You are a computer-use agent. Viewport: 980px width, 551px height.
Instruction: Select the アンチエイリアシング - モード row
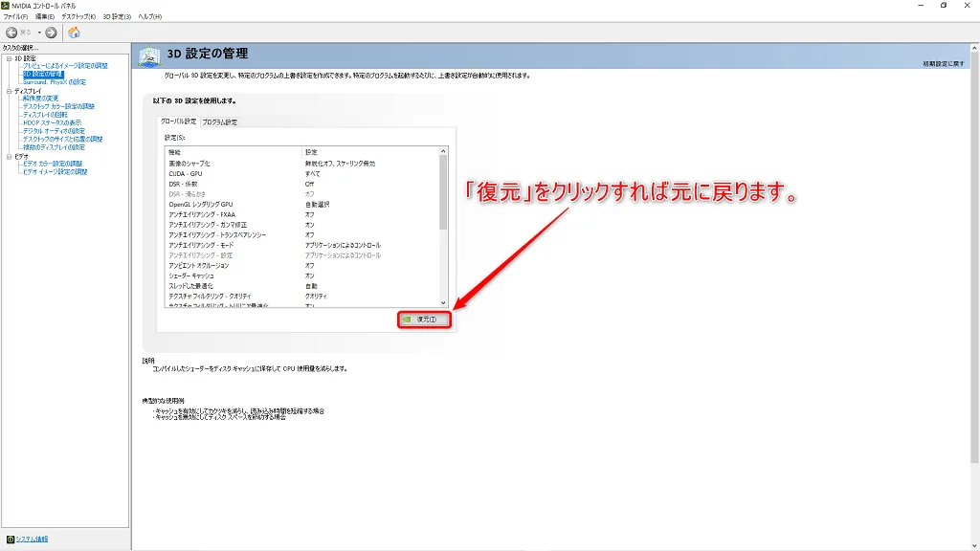tap(302, 246)
